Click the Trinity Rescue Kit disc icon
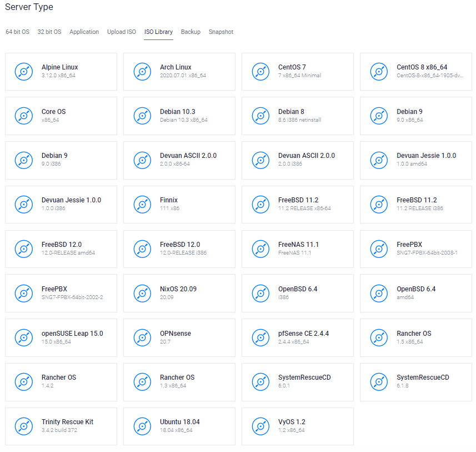This screenshot has height=452, width=476. click(x=24, y=426)
